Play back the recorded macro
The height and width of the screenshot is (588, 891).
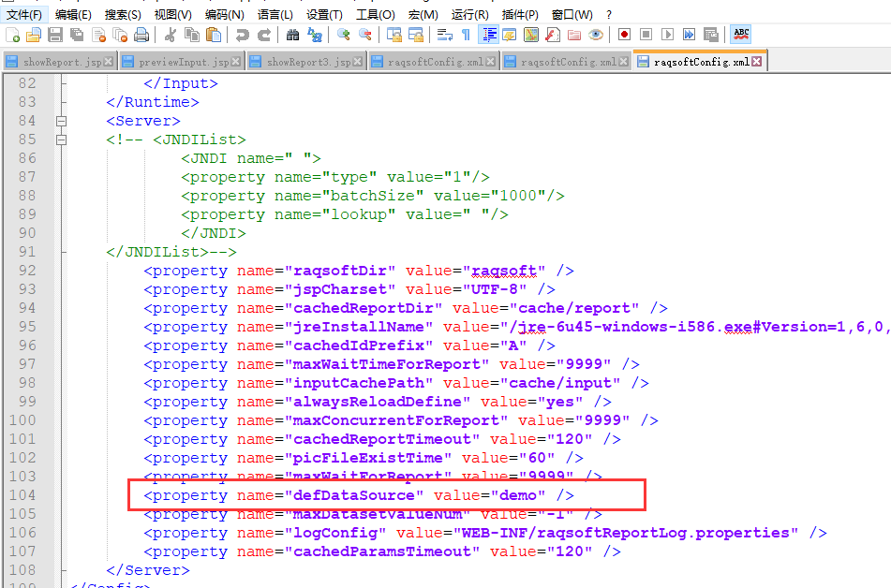(x=667, y=35)
